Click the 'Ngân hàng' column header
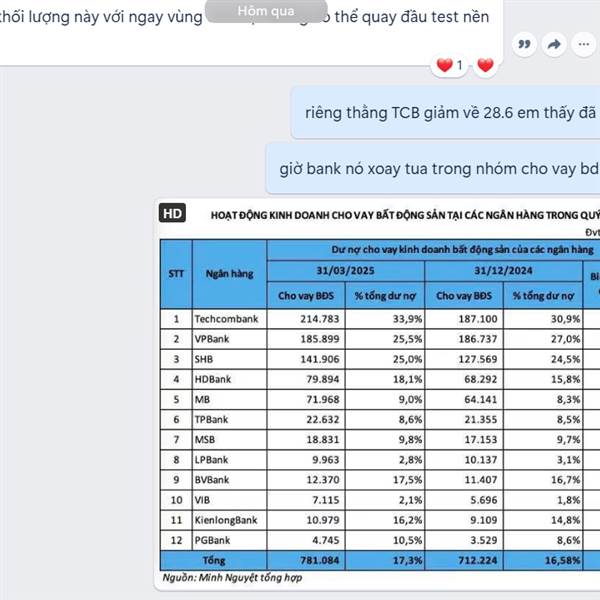This screenshot has width=600, height=600. point(230,274)
